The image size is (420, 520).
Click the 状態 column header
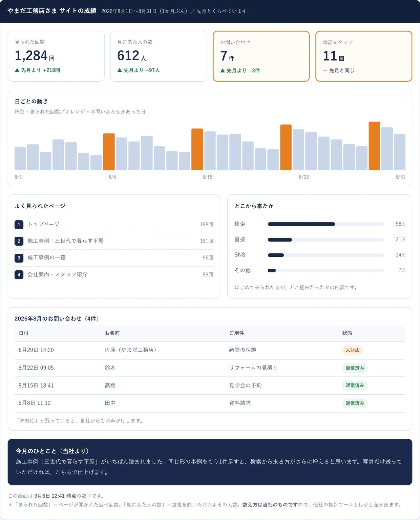click(x=347, y=333)
